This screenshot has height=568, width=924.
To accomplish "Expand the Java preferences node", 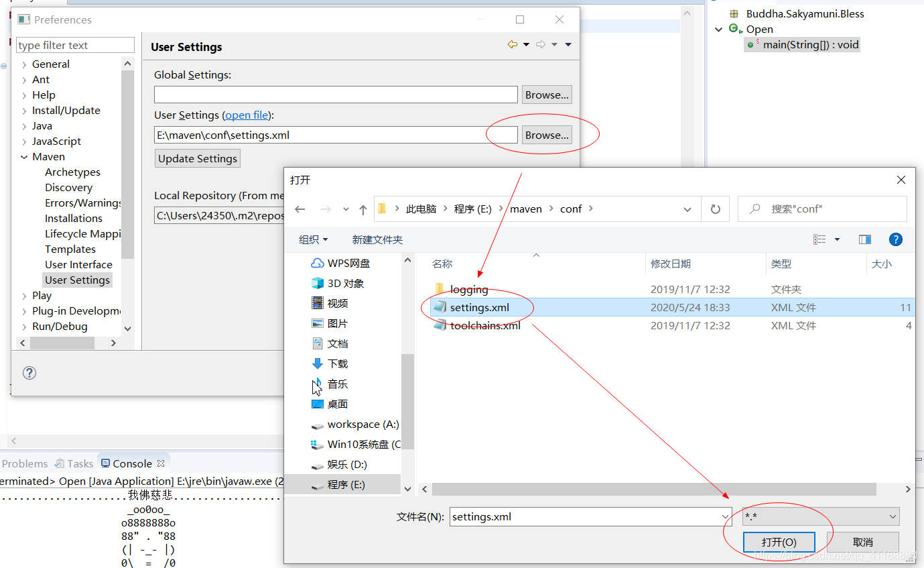I will tap(25, 126).
